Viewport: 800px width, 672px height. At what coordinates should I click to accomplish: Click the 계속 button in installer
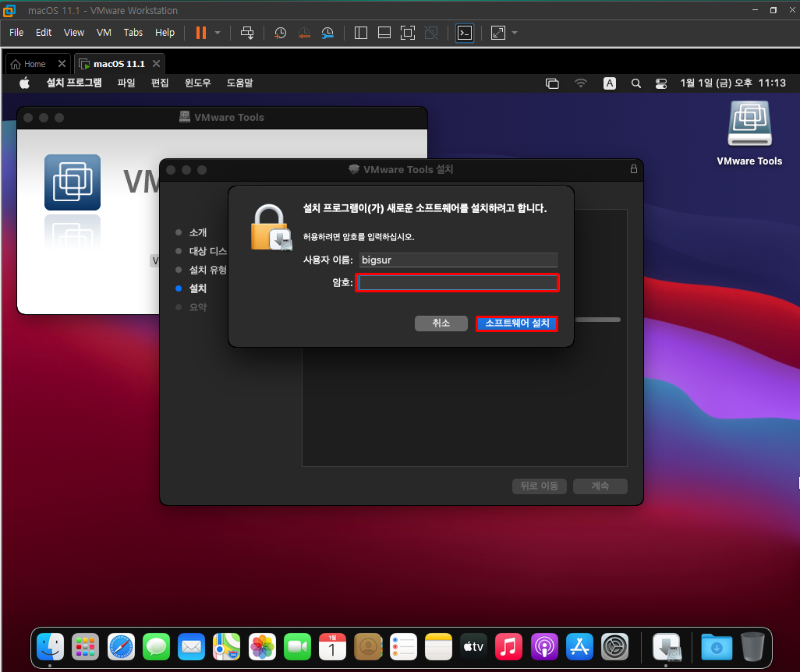[x=600, y=486]
